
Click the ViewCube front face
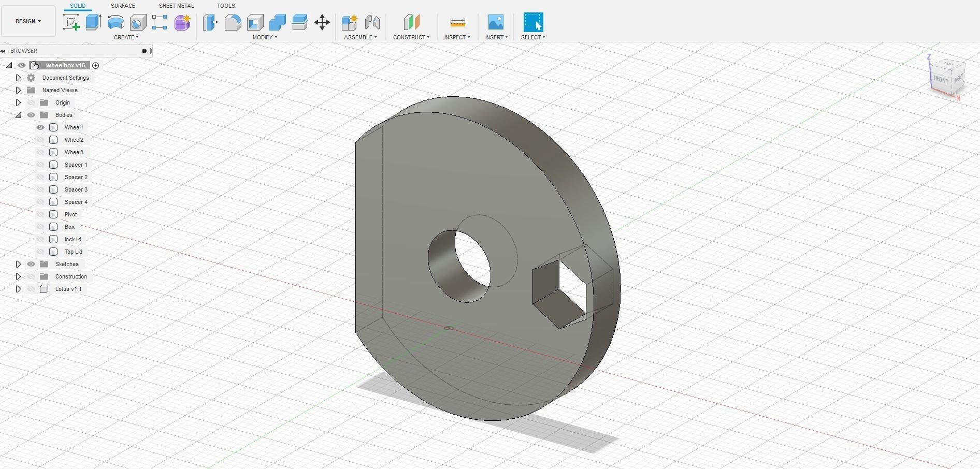[941, 80]
